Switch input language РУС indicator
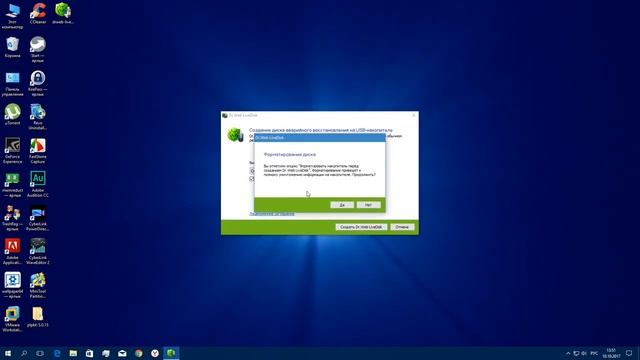Viewport: 640px width, 360px height. click(x=594, y=353)
